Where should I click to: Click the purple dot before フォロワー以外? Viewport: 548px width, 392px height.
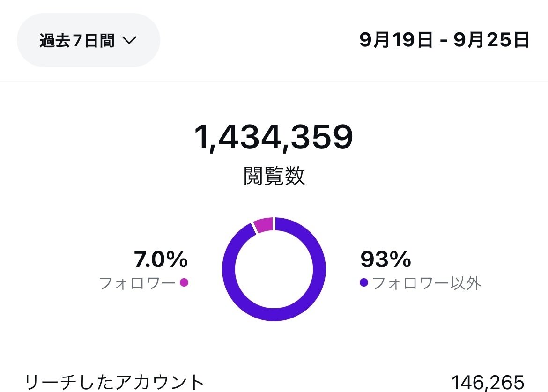click(364, 282)
